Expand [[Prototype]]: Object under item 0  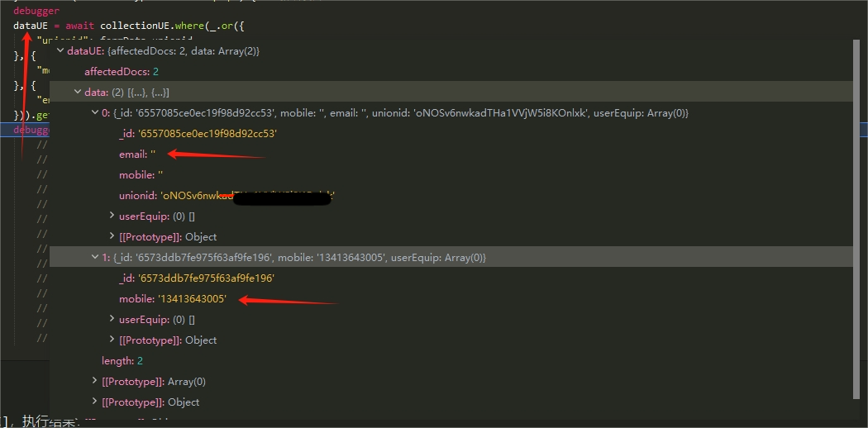[x=112, y=236]
